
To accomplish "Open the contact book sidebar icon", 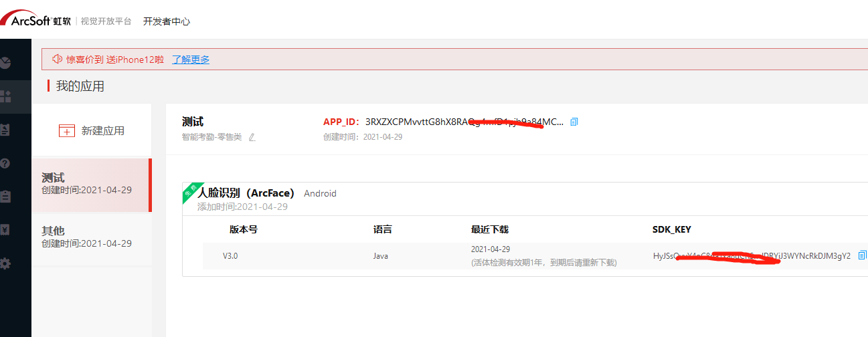I will point(5,130).
